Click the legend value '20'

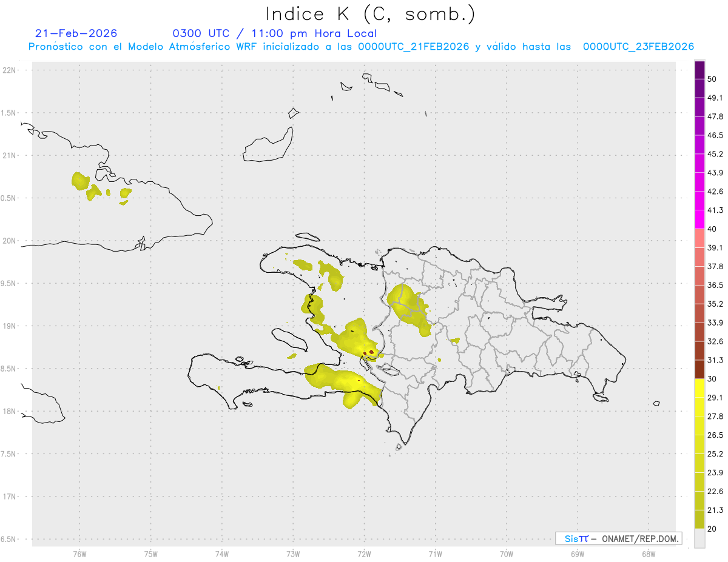[x=712, y=529]
